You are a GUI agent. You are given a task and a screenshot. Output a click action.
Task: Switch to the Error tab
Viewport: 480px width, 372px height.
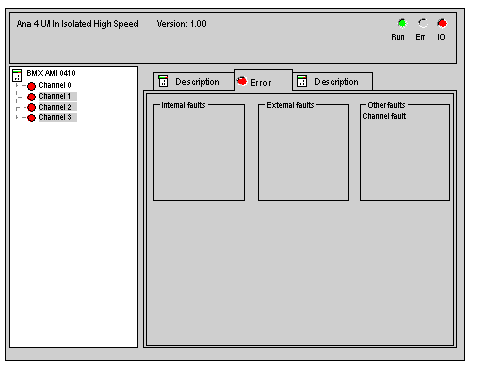[263, 80]
